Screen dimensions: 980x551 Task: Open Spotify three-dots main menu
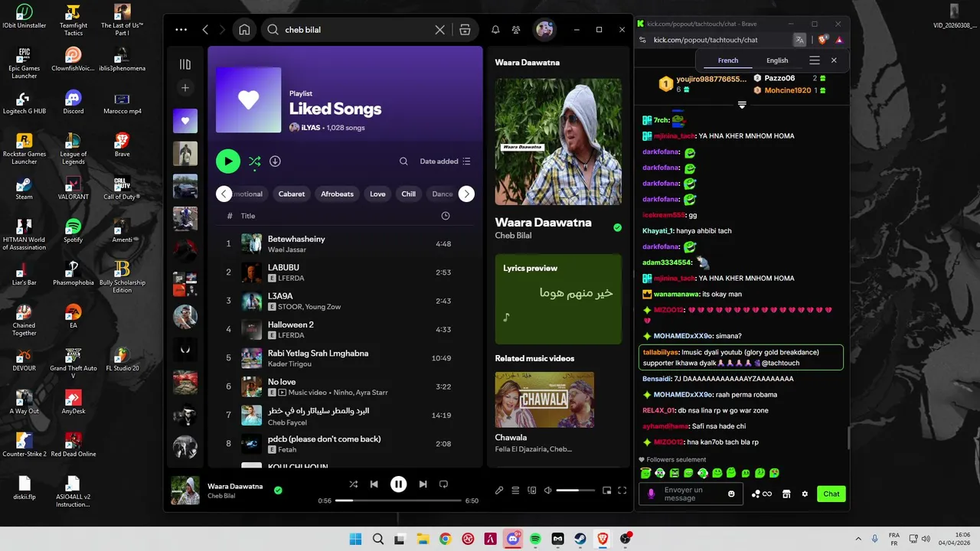181,30
